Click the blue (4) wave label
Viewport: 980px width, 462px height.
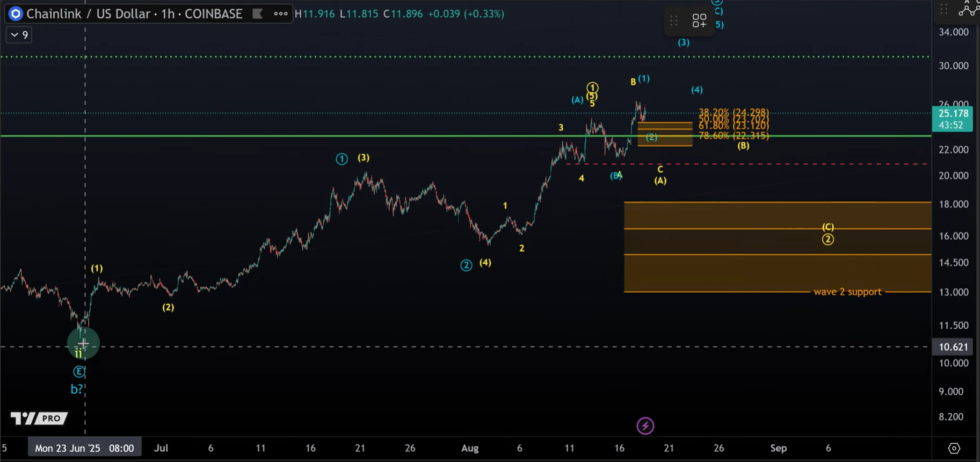tap(696, 90)
